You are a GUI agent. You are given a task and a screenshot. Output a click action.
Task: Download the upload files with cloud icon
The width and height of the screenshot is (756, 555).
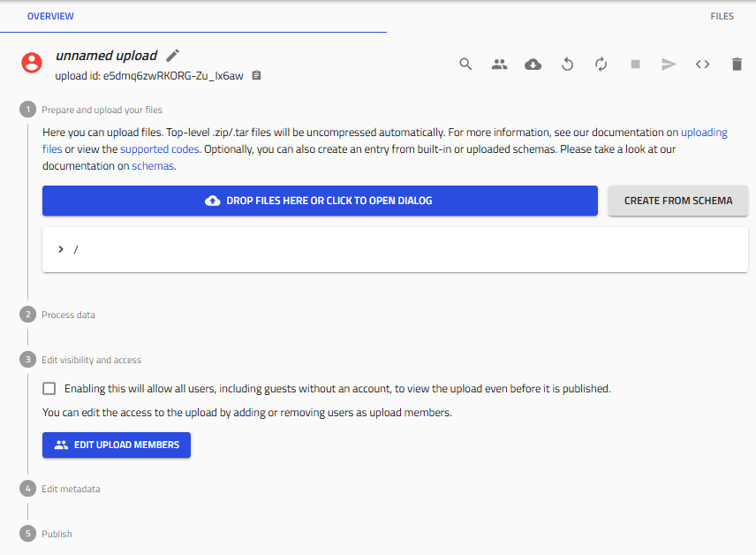click(x=533, y=64)
